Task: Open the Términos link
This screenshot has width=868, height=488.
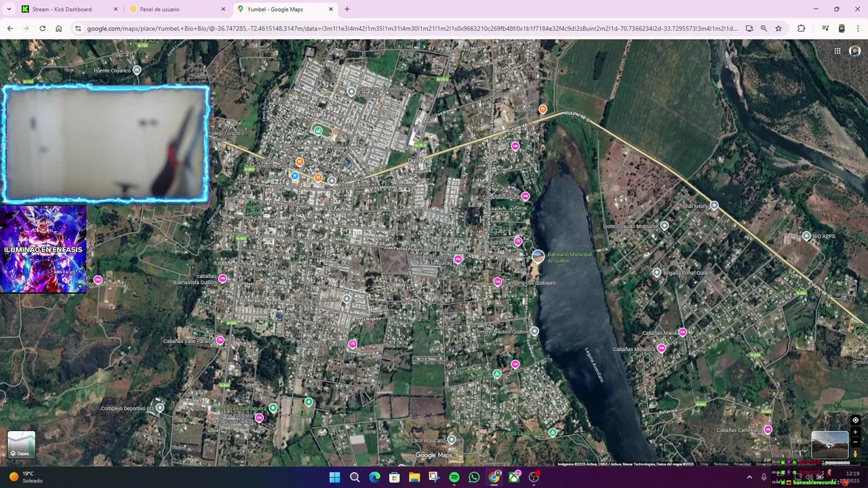Action: pos(721,464)
